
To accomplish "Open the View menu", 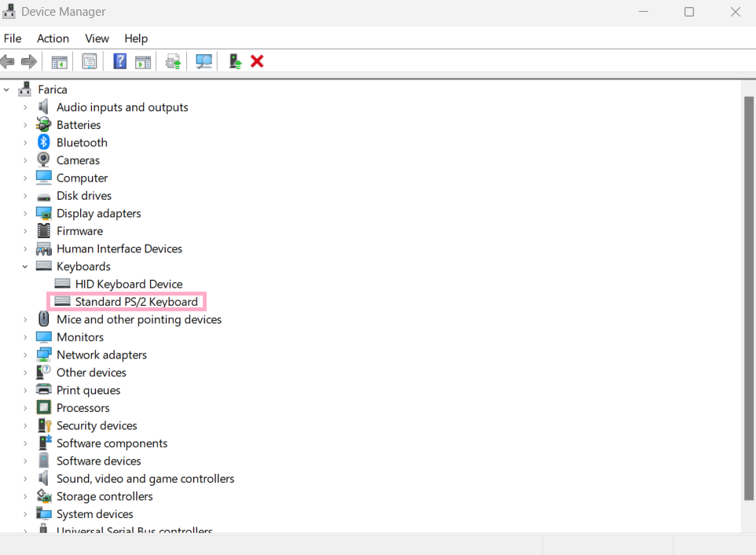I will point(97,39).
